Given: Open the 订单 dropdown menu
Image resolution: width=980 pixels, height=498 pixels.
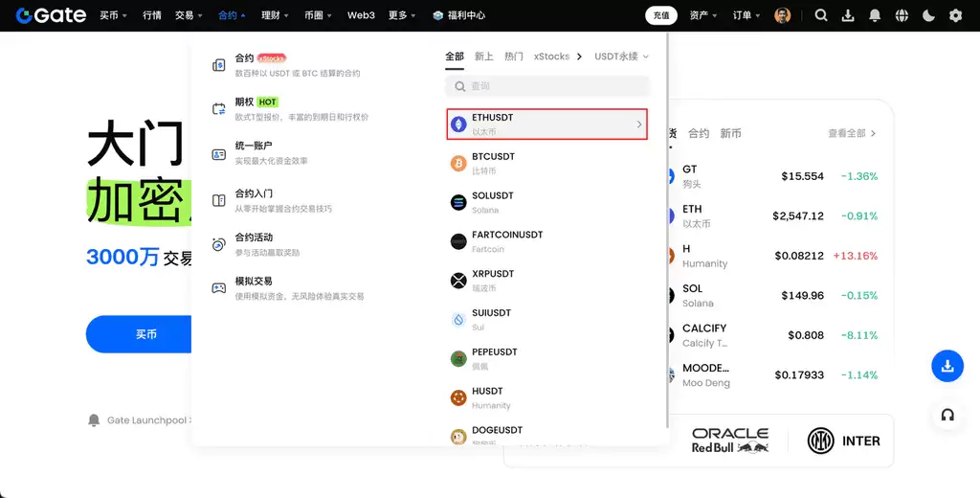Looking at the screenshot, I should [x=746, y=15].
